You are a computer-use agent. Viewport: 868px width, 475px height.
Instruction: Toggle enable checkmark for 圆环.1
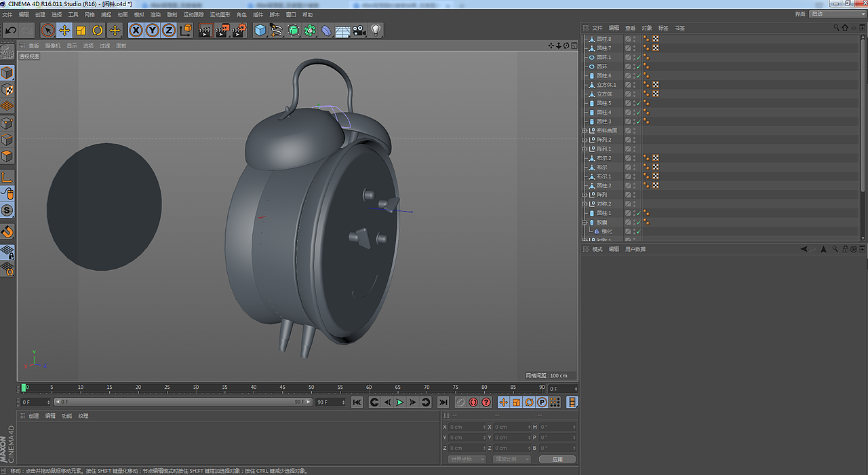tap(638, 58)
